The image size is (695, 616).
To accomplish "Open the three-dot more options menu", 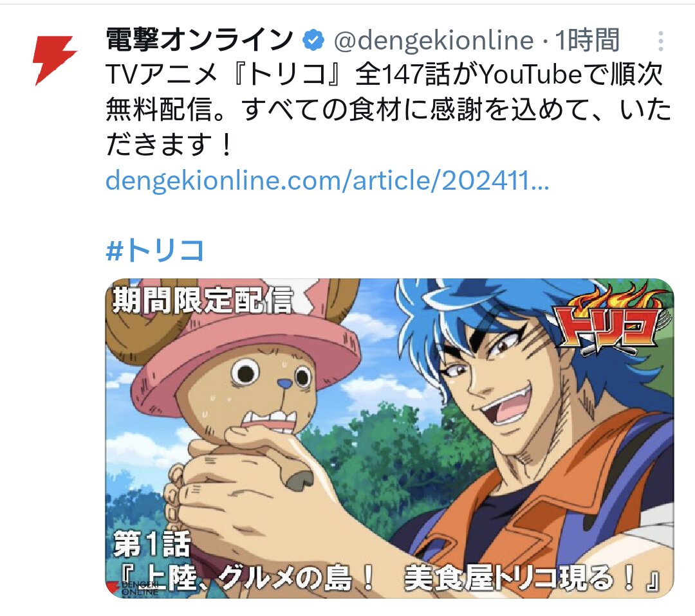I will click(660, 41).
